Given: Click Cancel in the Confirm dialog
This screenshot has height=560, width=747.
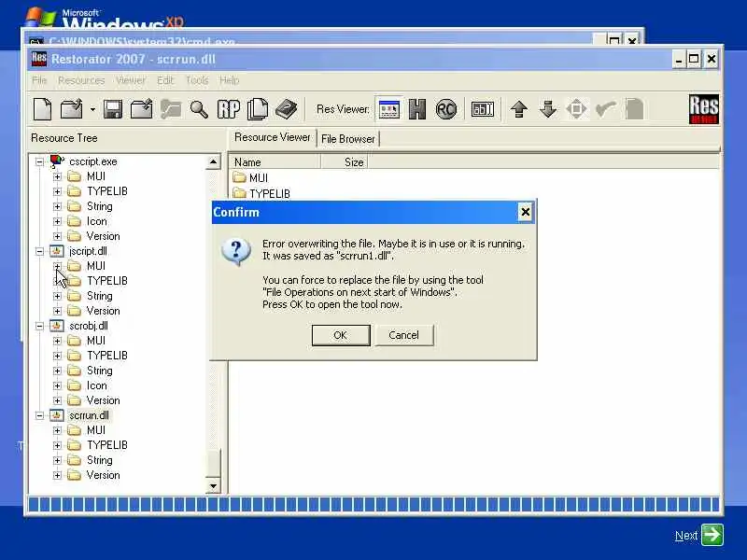Looking at the screenshot, I should 403,335.
